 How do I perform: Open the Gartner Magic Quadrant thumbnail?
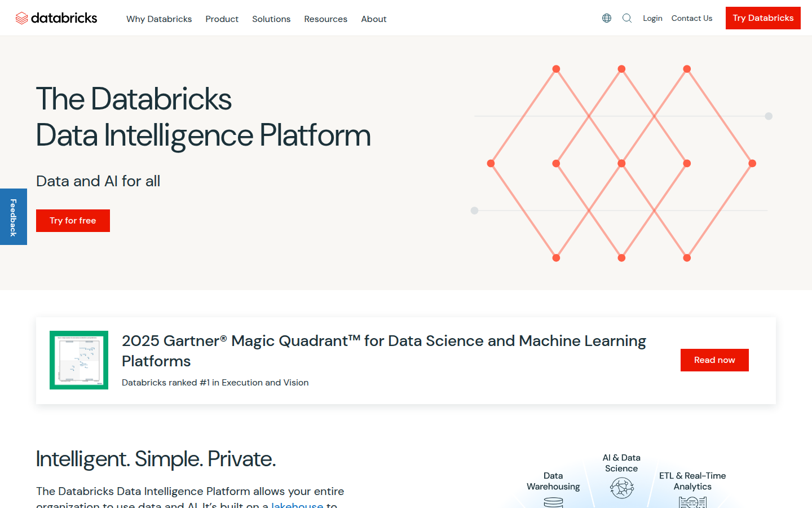pyautogui.click(x=79, y=360)
